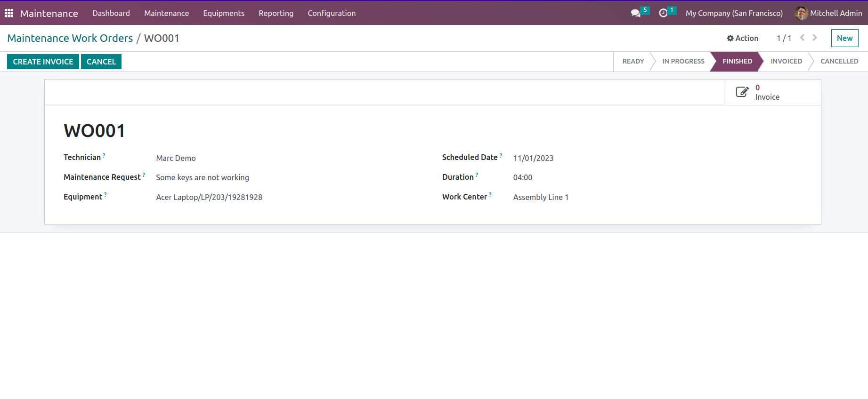The width and height of the screenshot is (868, 399).
Task: Click the Maintenance Request help tooltip mark
Action: click(x=144, y=175)
